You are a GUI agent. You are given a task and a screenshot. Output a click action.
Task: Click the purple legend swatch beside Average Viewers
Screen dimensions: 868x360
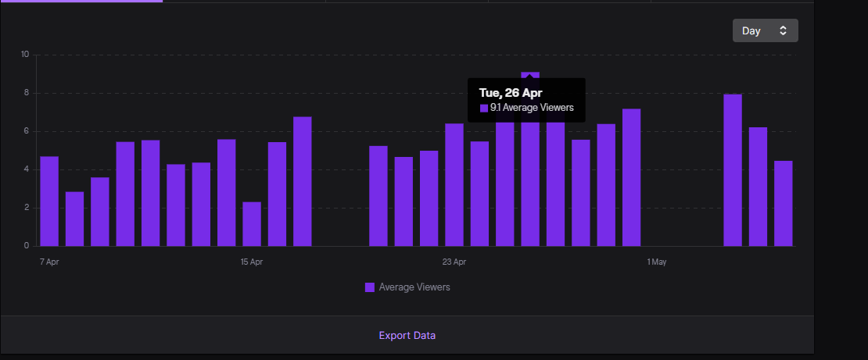tap(370, 287)
